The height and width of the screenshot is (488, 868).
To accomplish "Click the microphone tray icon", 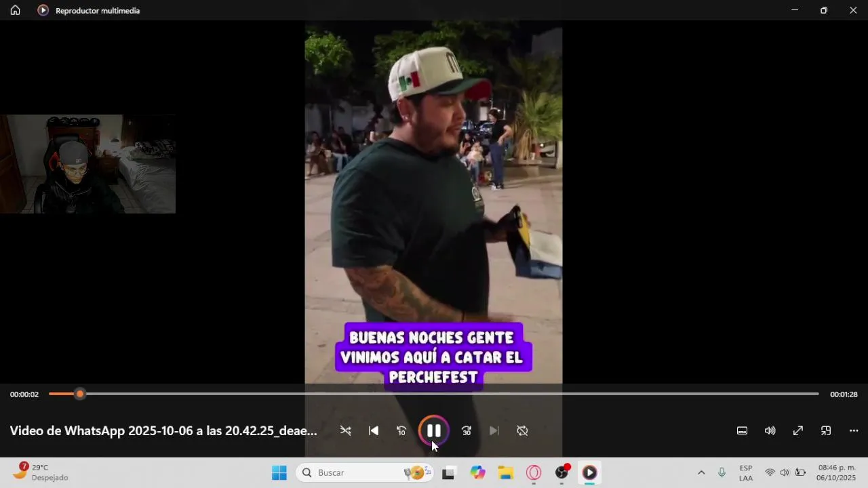I will 722,472.
